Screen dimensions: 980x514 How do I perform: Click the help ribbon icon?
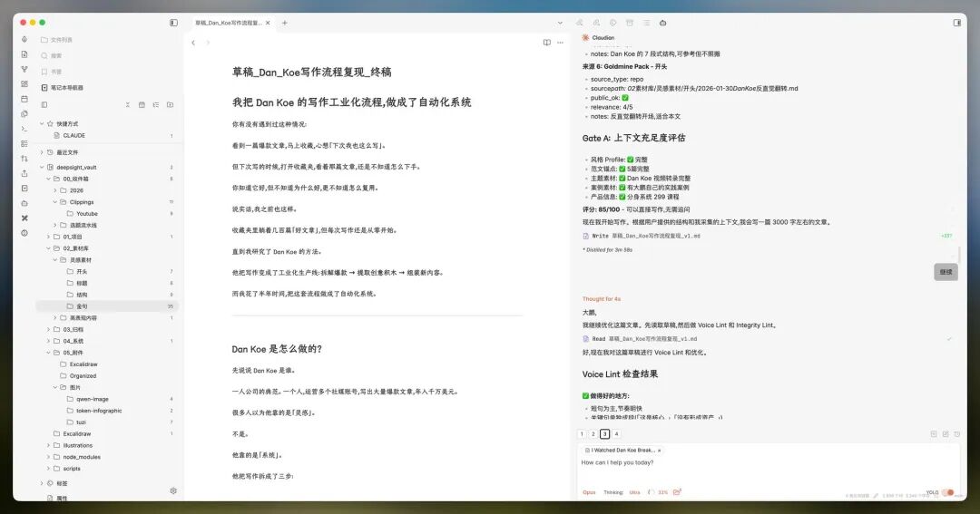tap(24, 233)
